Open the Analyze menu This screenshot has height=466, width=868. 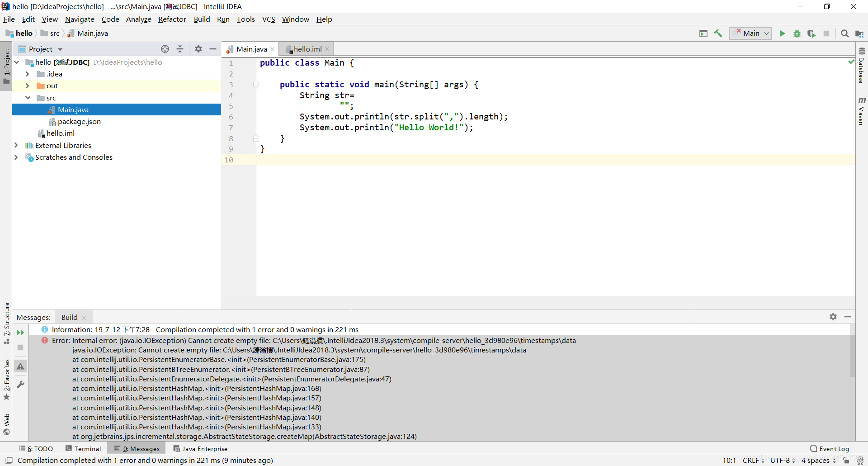138,19
